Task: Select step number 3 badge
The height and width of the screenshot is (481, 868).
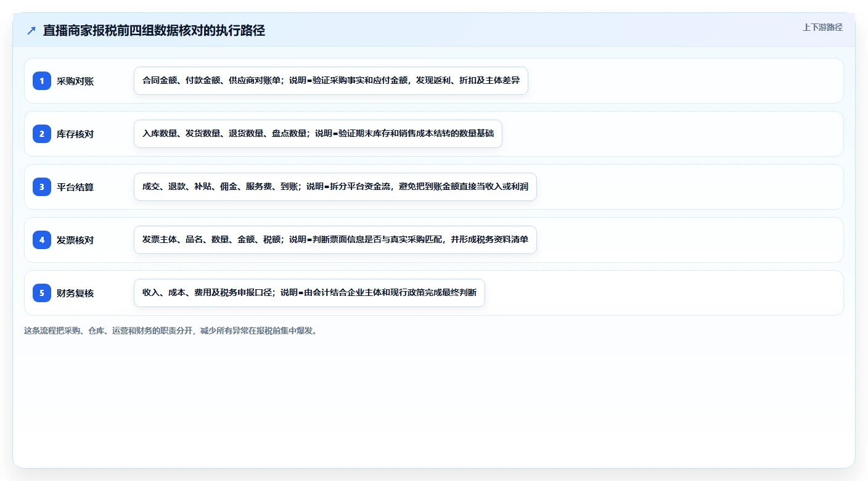Action: click(x=42, y=187)
